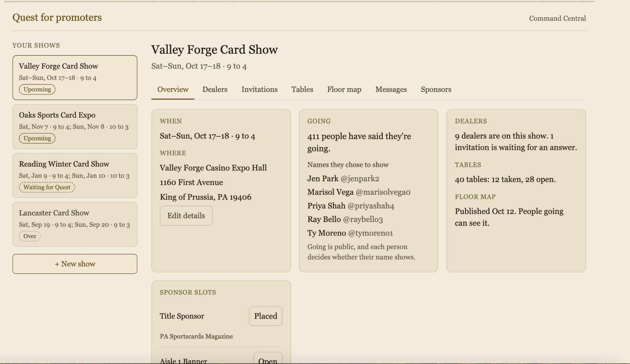Click the Waiting for Quest status badge

pos(47,187)
